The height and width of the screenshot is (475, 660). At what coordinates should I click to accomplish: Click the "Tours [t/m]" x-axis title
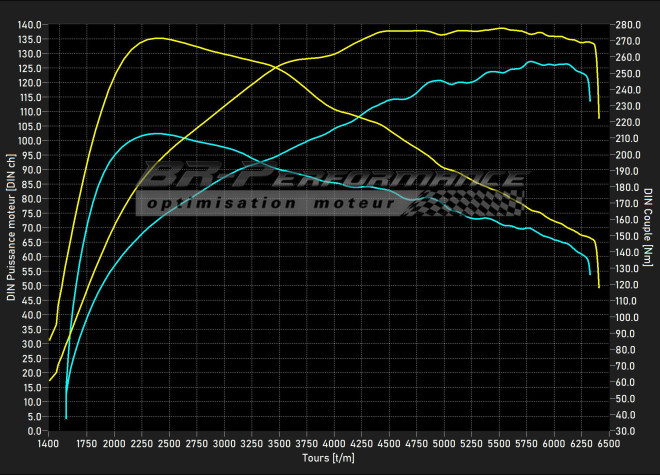coord(328,458)
